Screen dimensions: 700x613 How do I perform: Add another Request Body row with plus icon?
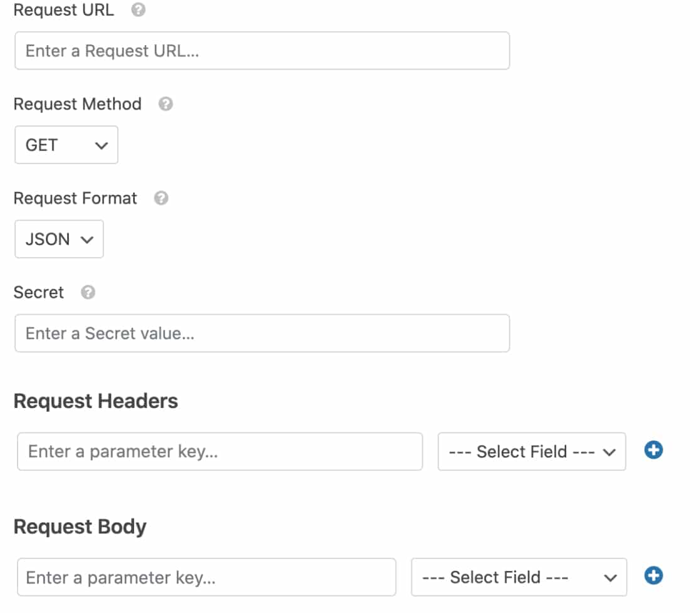(x=653, y=575)
